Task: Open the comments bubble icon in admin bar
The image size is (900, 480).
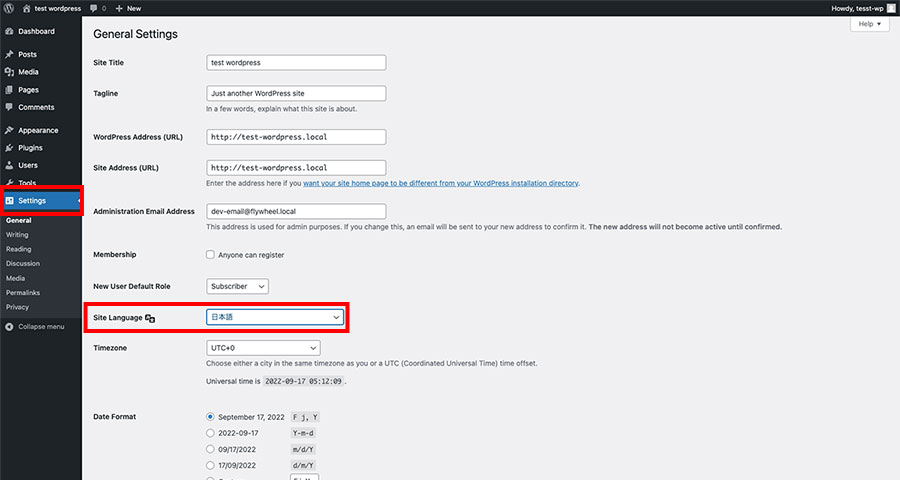Action: tap(95, 8)
